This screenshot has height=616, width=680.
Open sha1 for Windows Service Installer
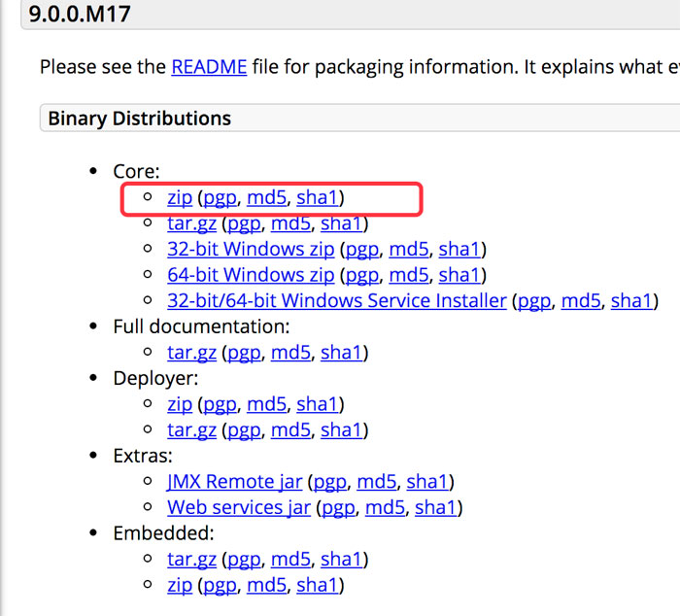click(631, 301)
